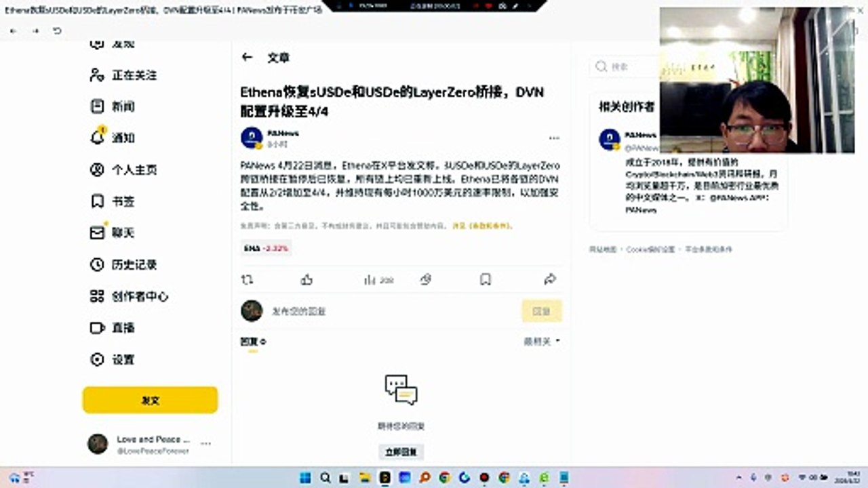
Task: Open 通知 notifications
Action: point(113,138)
